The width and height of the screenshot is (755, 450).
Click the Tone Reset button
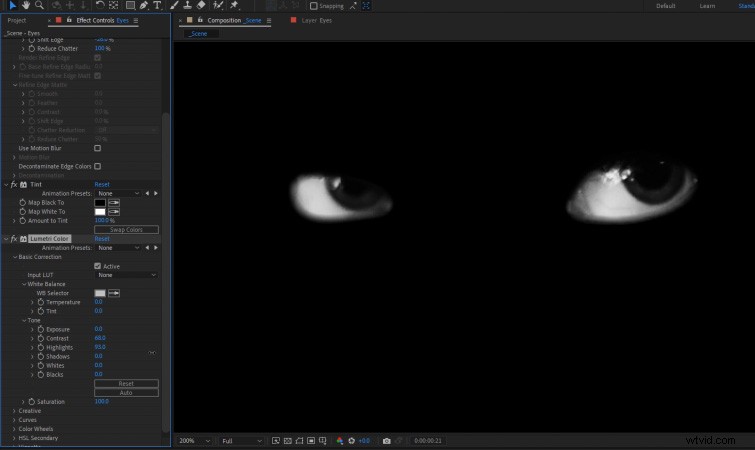click(126, 384)
